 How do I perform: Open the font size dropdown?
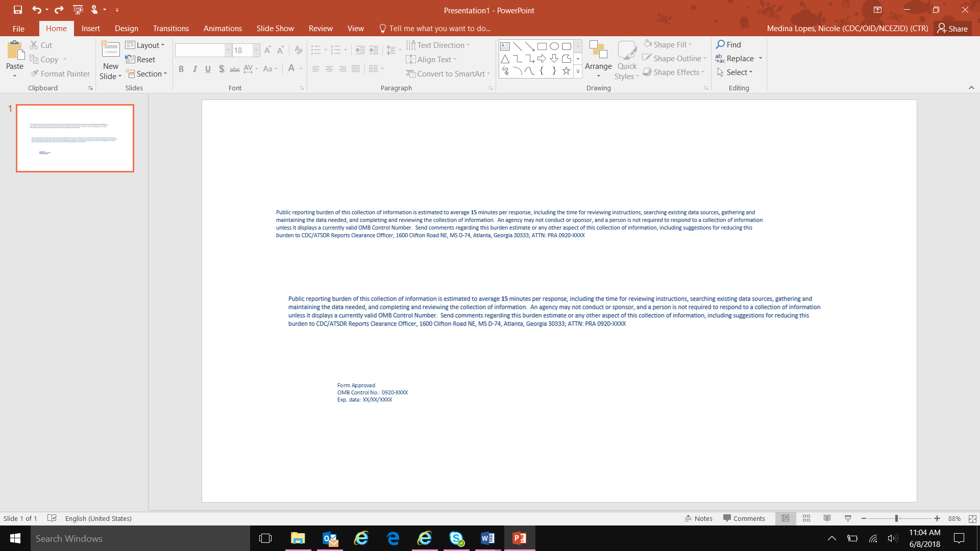[x=256, y=50]
